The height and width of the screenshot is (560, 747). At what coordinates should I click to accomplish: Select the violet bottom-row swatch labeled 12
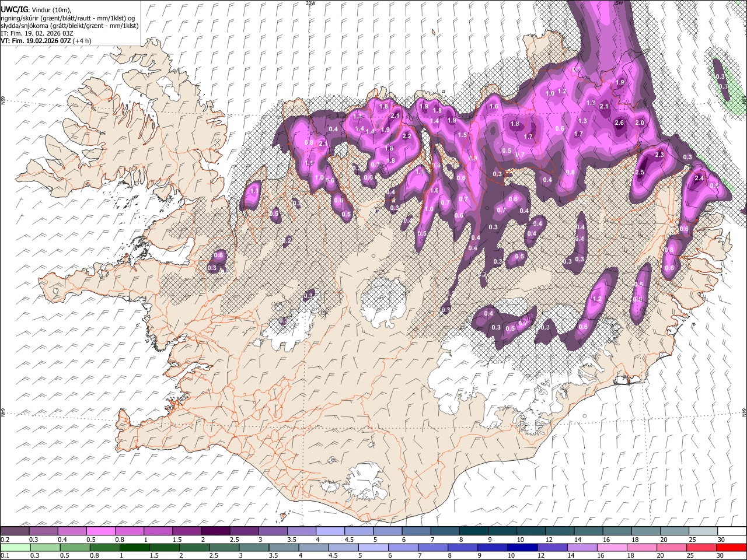click(x=551, y=547)
